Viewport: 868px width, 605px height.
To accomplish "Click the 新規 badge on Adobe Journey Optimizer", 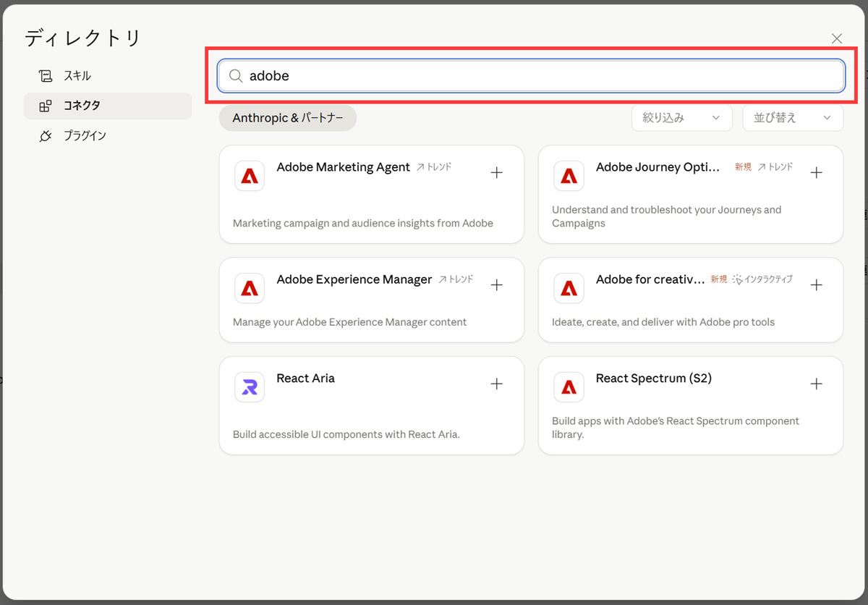I will pos(743,167).
